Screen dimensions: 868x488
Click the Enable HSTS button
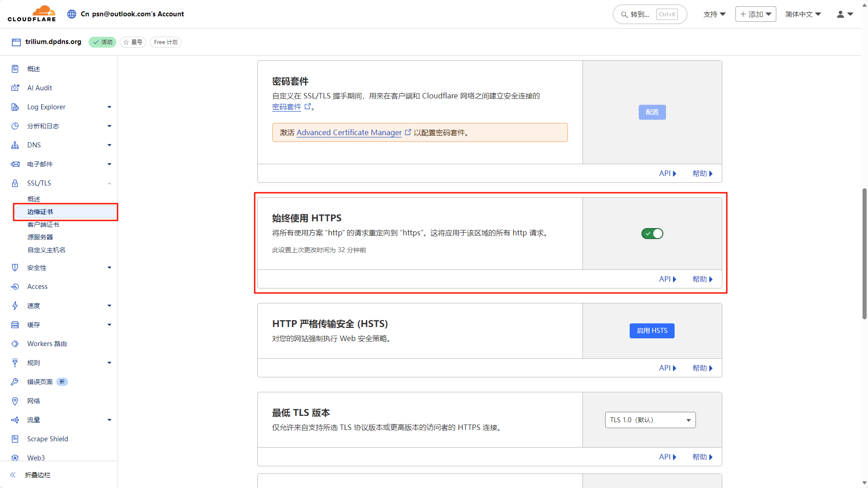click(x=652, y=331)
